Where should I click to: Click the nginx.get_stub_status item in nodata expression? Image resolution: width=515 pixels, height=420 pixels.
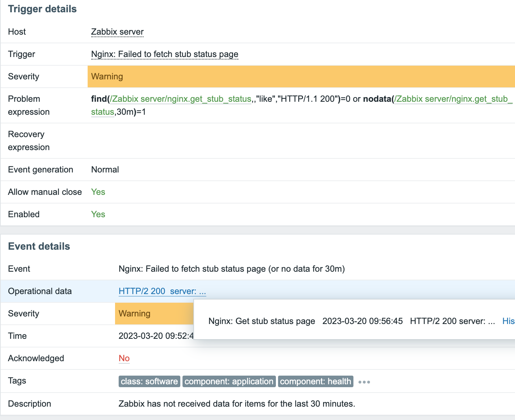(x=453, y=99)
